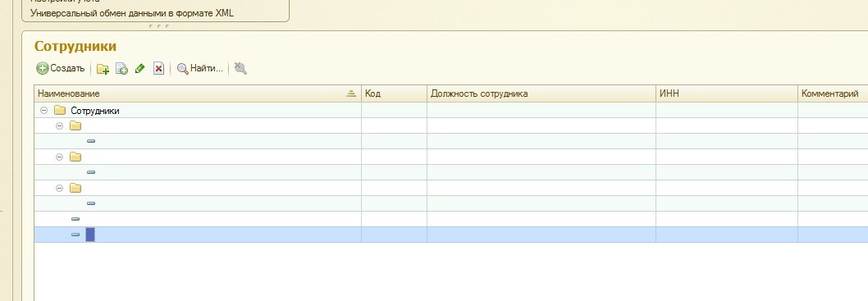Cancel search with the greyed magnifier icon
The height and width of the screenshot is (301, 868).
point(240,69)
